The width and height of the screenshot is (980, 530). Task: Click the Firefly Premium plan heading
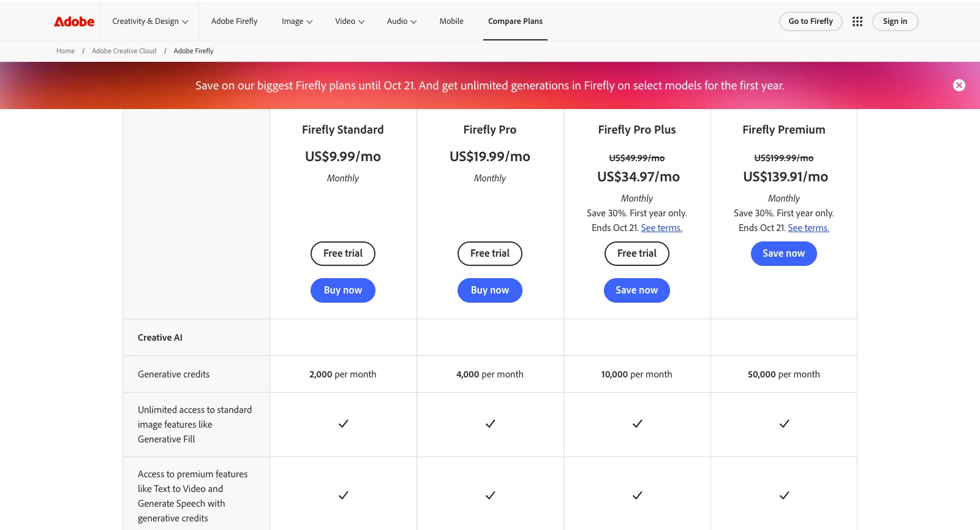pyautogui.click(x=784, y=130)
